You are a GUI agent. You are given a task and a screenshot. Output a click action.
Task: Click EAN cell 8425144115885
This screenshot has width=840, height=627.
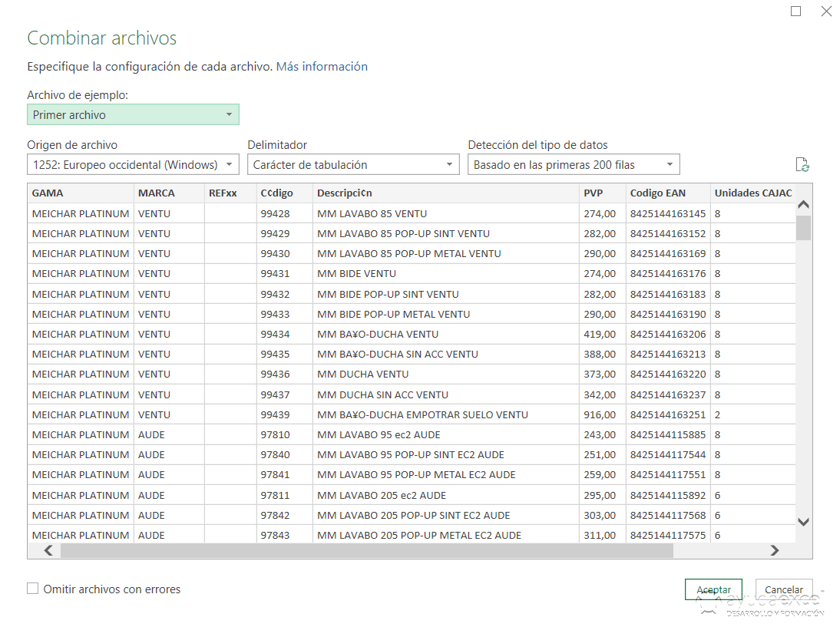pos(668,435)
